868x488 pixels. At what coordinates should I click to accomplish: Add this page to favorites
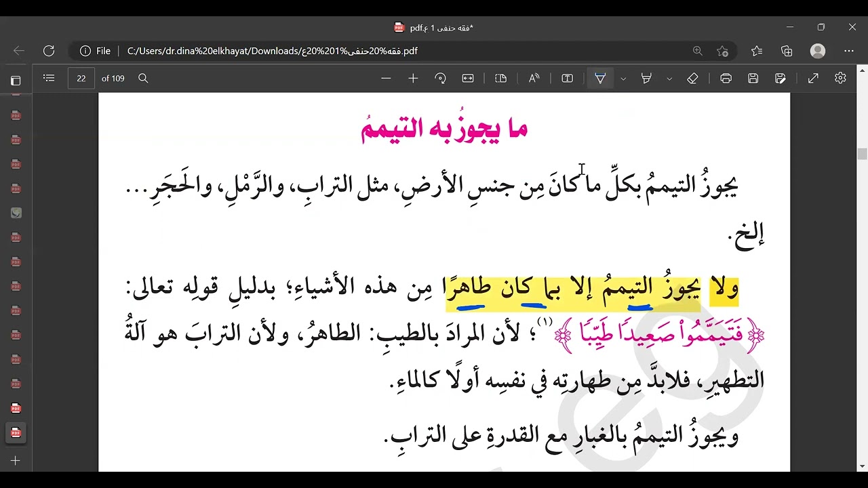723,51
